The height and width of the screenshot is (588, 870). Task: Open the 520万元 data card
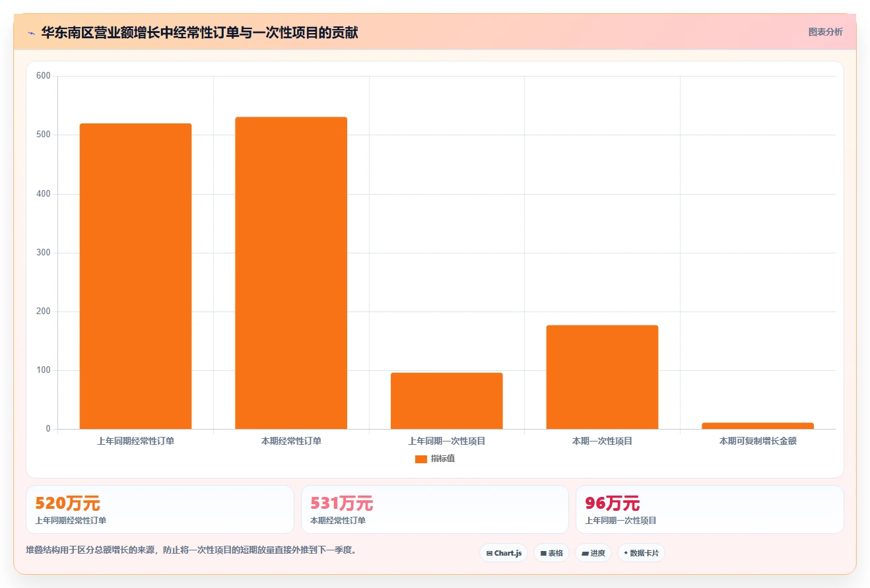tap(160, 509)
